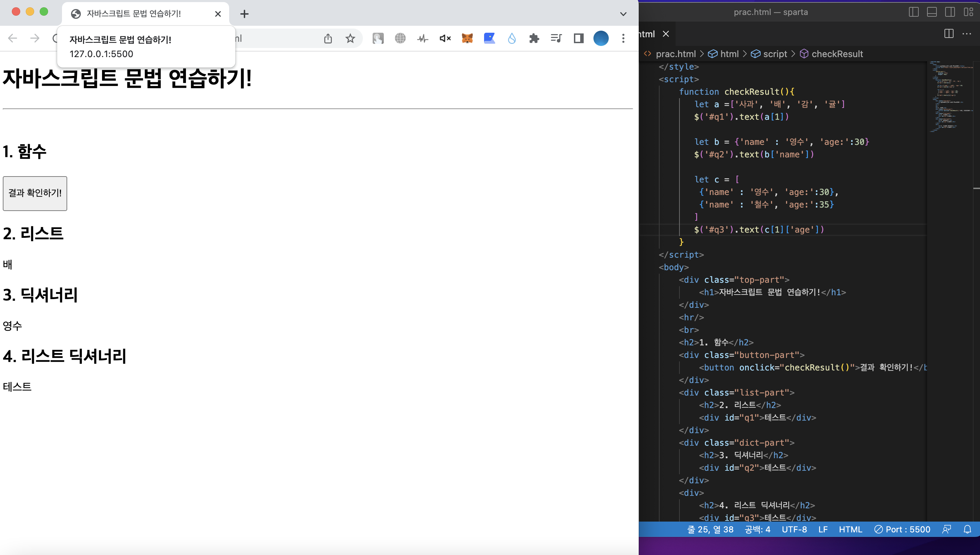
Task: Click the 4. 리스트 딕셔너리 heading
Action: pyautogui.click(x=64, y=356)
